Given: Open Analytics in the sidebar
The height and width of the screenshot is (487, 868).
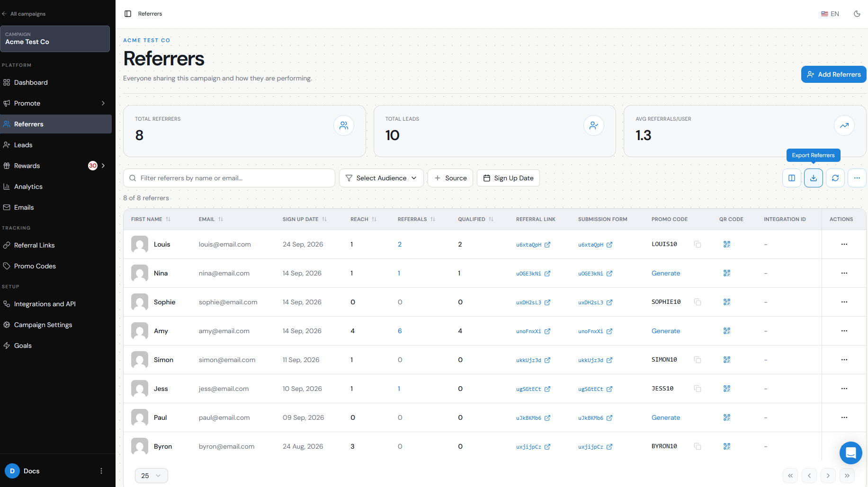Looking at the screenshot, I should pyautogui.click(x=56, y=186).
